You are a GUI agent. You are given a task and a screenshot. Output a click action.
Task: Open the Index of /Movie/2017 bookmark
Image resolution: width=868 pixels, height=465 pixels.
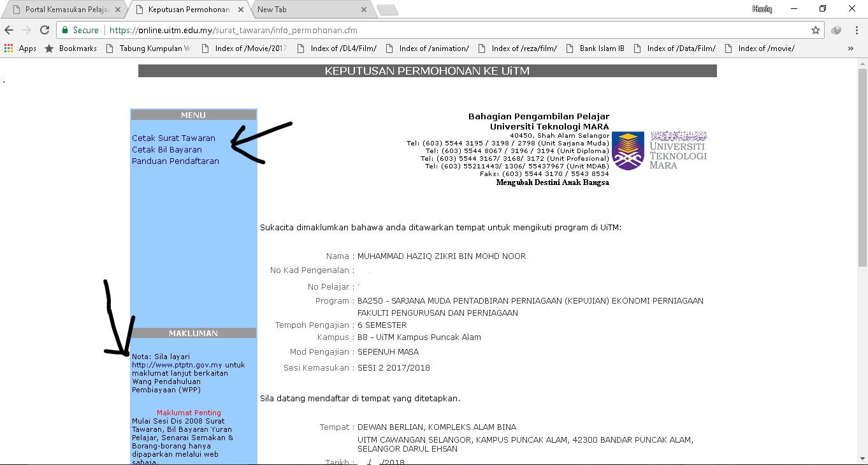tap(243, 48)
